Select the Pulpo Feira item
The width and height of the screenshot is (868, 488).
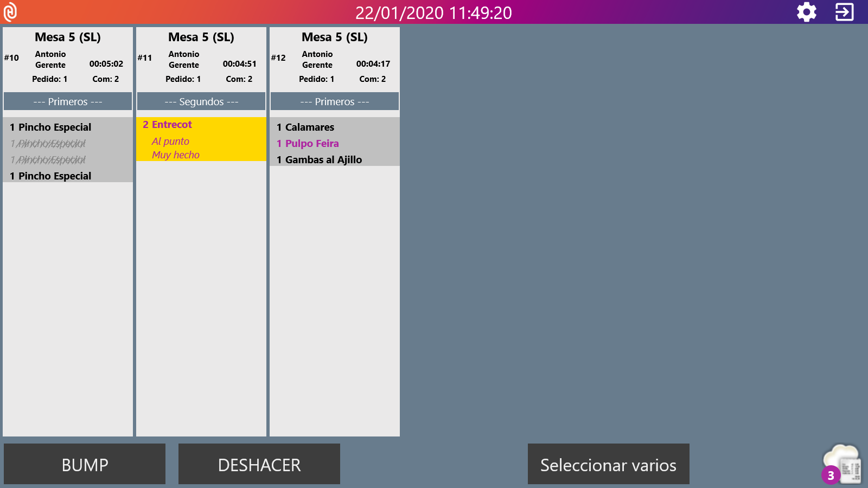point(312,144)
